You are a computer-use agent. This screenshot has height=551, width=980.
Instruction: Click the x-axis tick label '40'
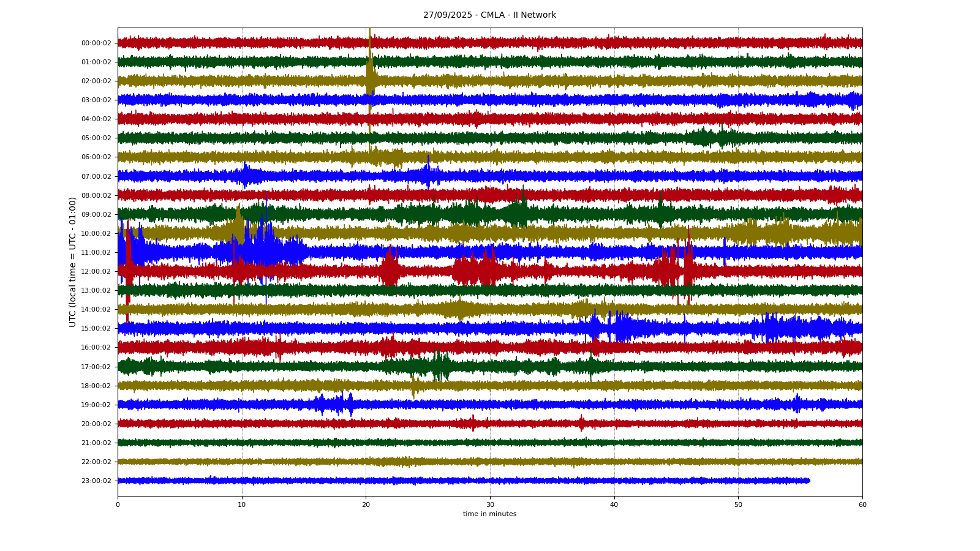[614, 505]
